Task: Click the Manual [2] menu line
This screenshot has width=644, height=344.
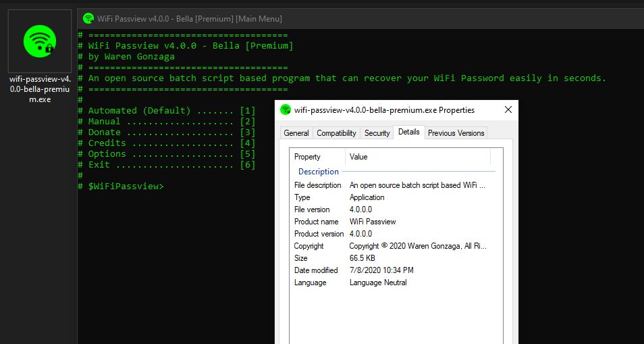Action: (x=166, y=121)
